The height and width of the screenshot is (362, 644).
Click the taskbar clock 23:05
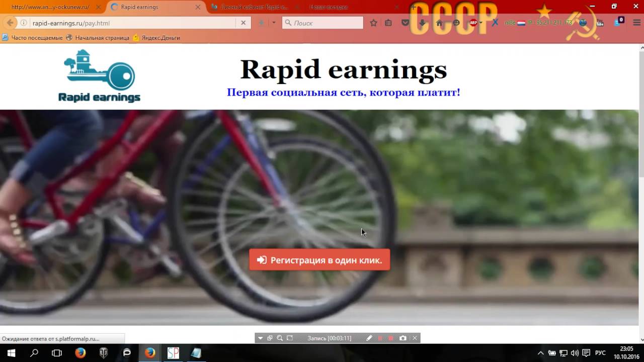pyautogui.click(x=626, y=348)
